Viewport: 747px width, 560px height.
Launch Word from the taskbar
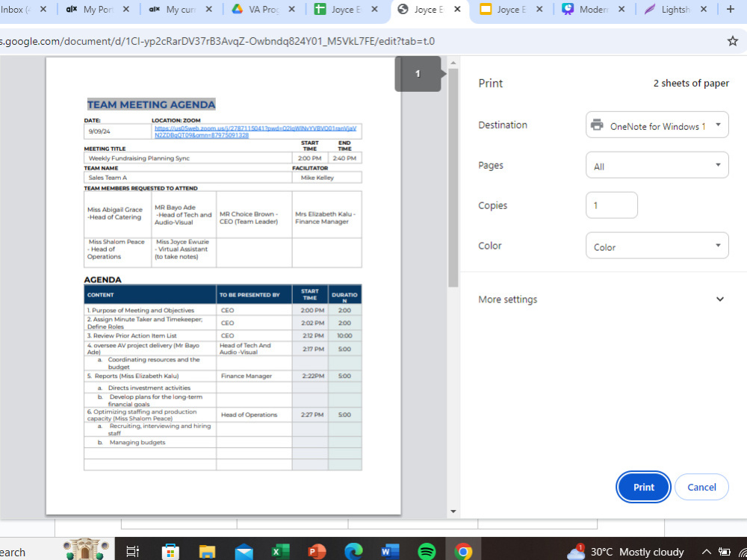[x=390, y=552]
